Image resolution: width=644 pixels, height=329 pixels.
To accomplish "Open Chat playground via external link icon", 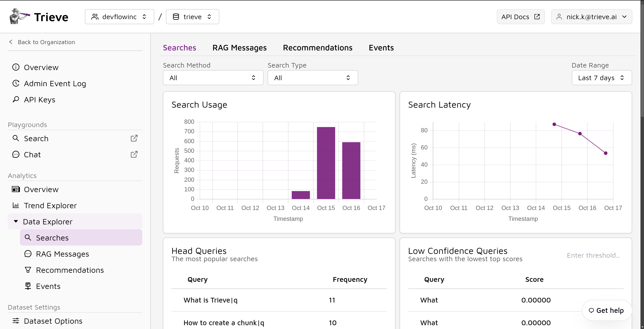I will [134, 154].
